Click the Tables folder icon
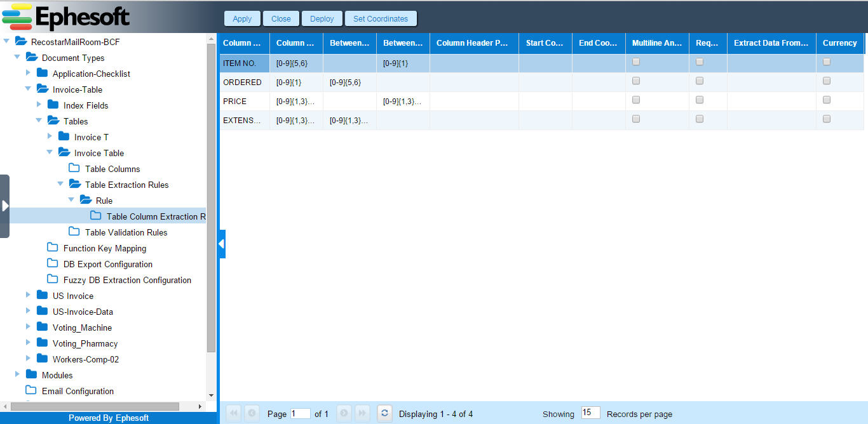Image resolution: width=868 pixels, height=424 pixels. click(53, 121)
